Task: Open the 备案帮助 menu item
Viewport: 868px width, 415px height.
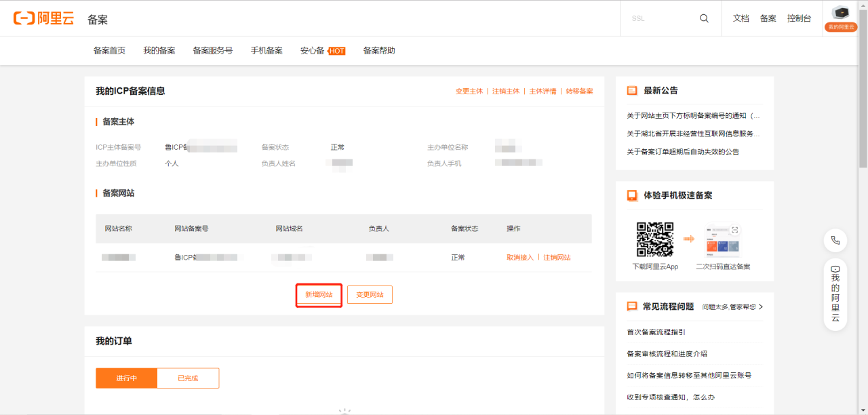Action: (378, 50)
